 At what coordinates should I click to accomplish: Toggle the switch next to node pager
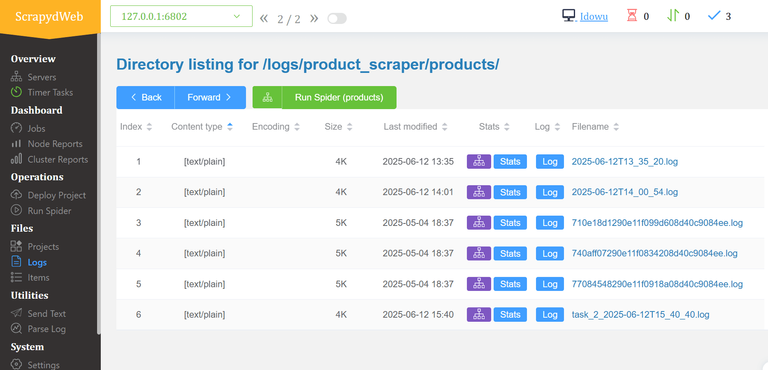coord(337,19)
